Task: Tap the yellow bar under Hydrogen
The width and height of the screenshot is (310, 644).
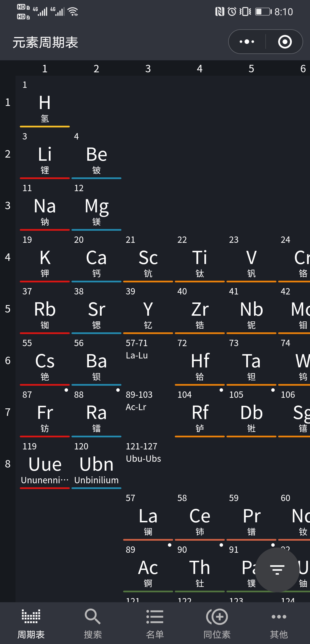Action: point(45,126)
